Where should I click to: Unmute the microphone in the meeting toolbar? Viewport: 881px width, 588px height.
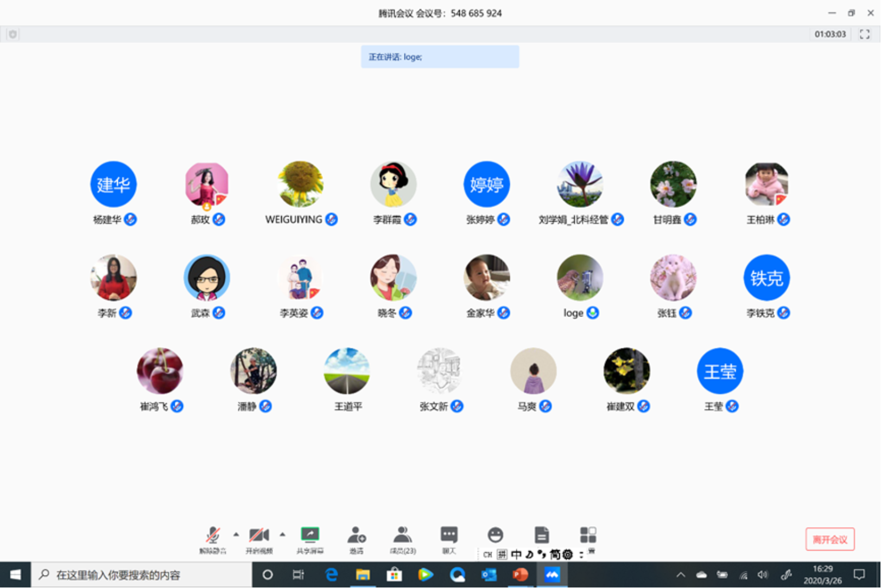(x=213, y=536)
